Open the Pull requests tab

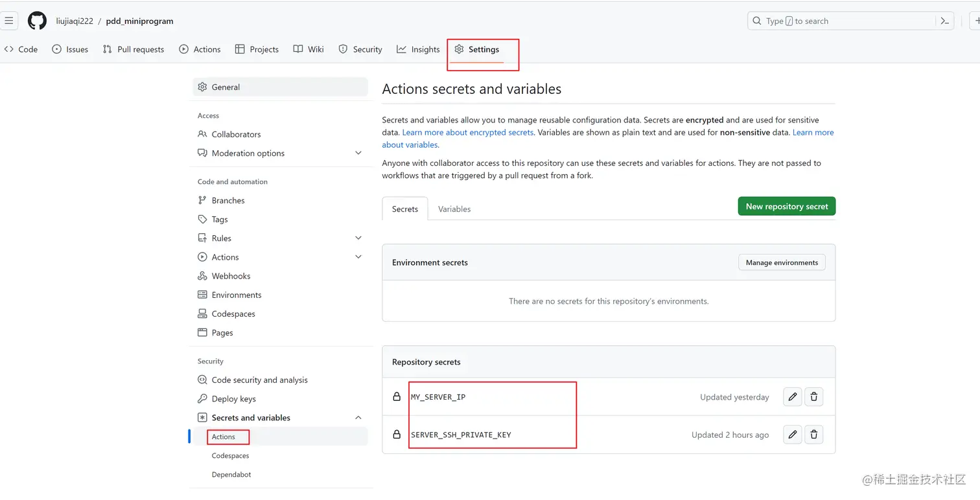133,49
